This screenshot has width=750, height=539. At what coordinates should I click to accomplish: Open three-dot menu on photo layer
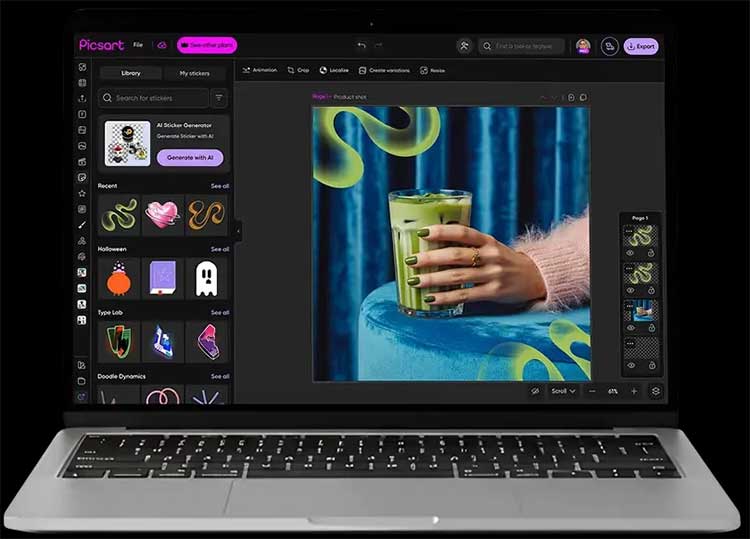coord(629,306)
